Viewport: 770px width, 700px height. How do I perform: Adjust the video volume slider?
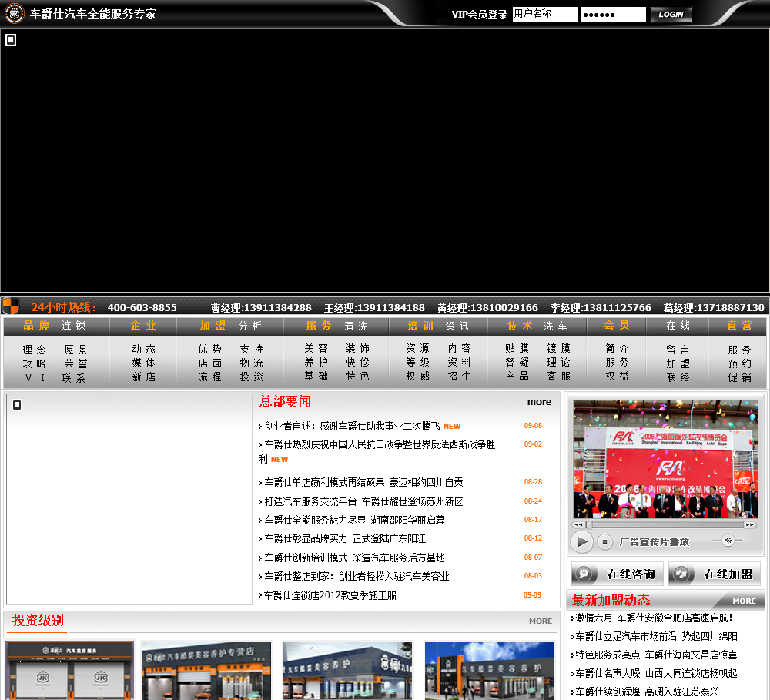[x=727, y=541]
